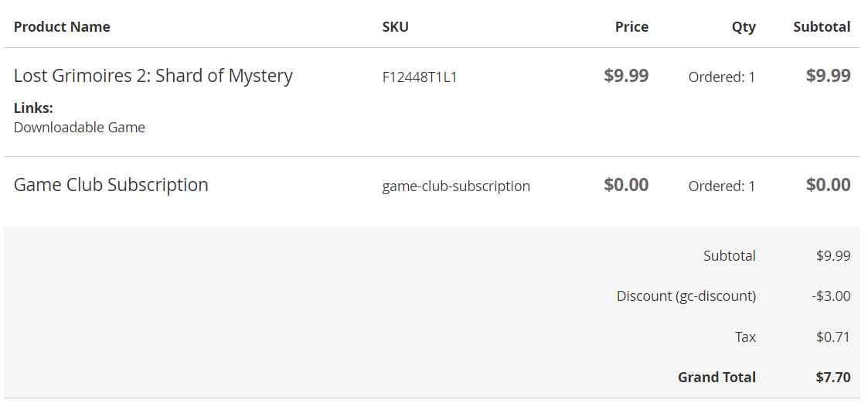
Task: Select the -$3.00 discount amount
Action: pyautogui.click(x=831, y=296)
